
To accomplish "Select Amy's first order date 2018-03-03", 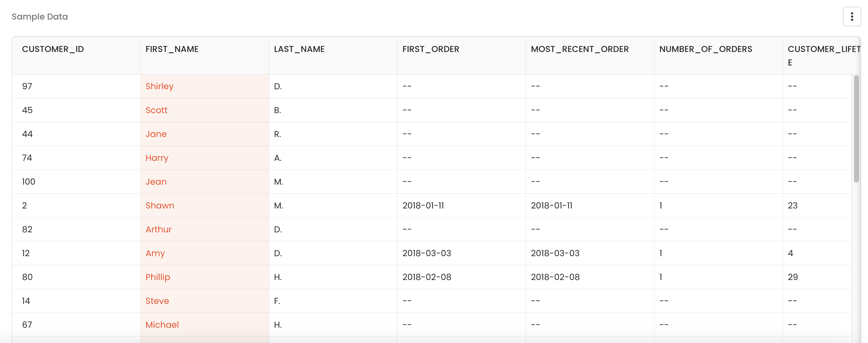I will (x=426, y=253).
